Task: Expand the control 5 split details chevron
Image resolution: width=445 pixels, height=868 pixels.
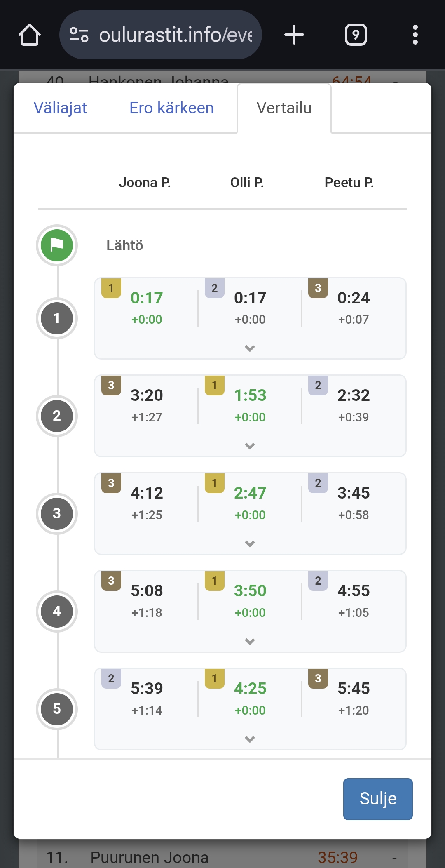Action: pos(250,739)
